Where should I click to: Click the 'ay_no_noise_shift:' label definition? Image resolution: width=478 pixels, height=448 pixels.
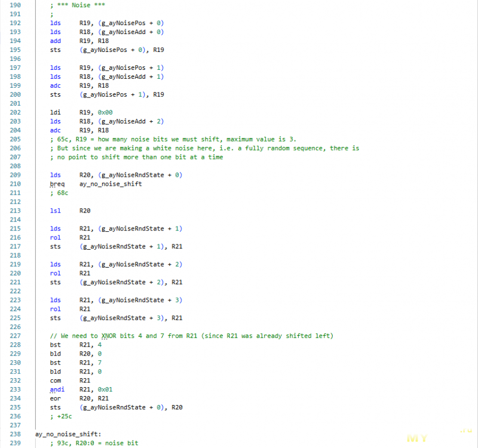coord(68,434)
